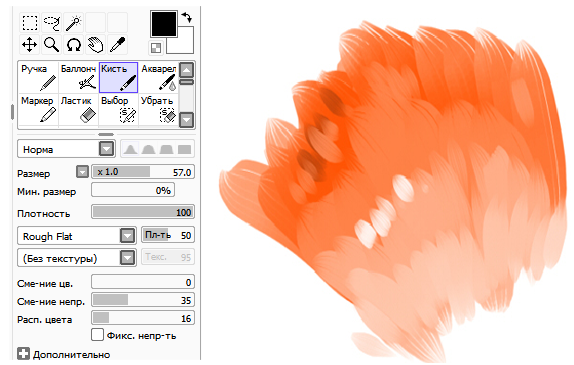The width and height of the screenshot is (574, 365).
Task: Click the transparent color checker icon
Action: click(x=156, y=48)
